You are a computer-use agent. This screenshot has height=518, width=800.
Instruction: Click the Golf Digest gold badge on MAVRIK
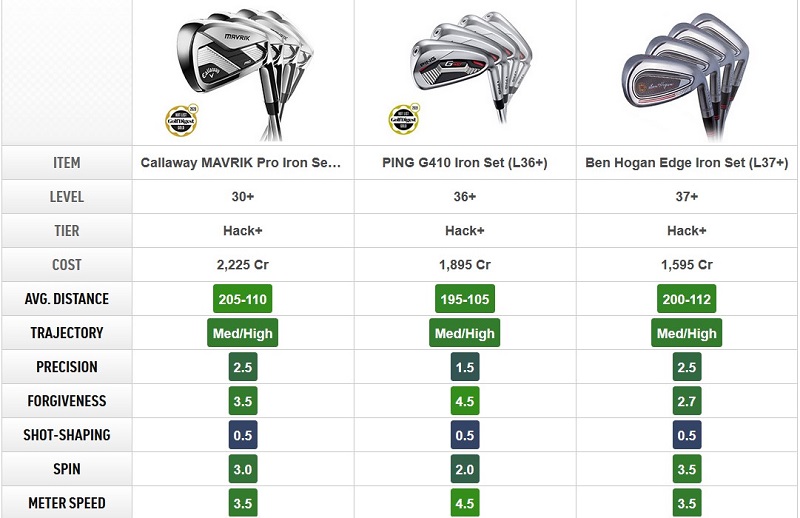[181, 120]
